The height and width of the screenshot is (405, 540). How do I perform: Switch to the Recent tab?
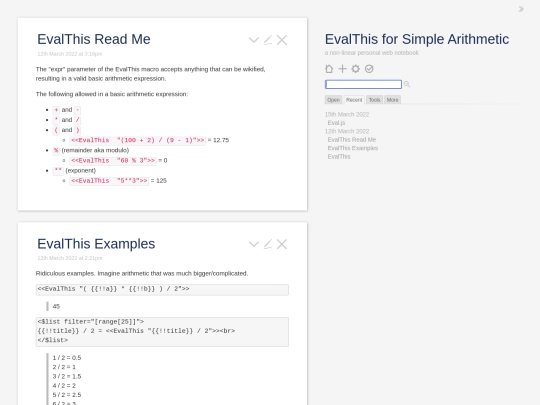pos(354,100)
